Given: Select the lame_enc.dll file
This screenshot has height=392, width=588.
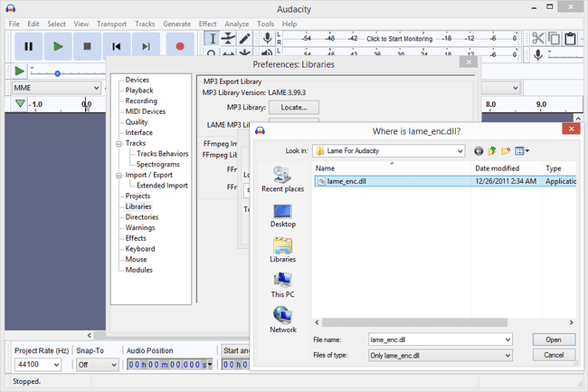Looking at the screenshot, I should pos(346,181).
